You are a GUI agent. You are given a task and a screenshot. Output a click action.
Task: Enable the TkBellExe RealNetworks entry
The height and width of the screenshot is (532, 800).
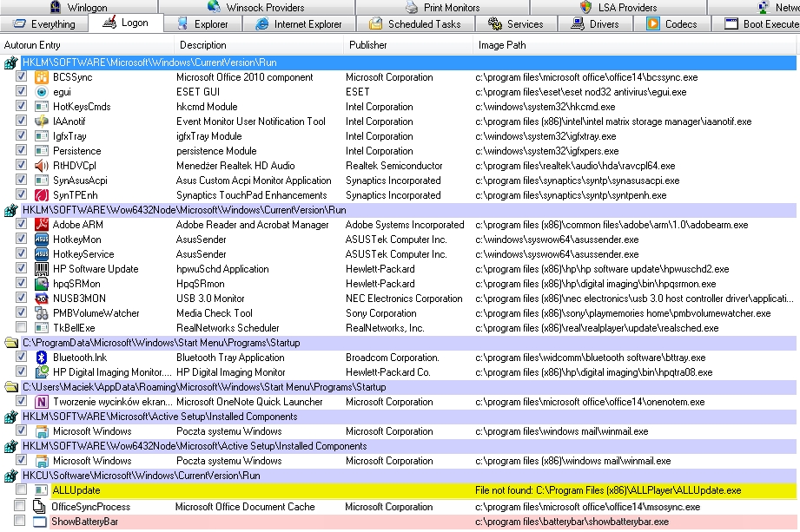[x=21, y=327]
